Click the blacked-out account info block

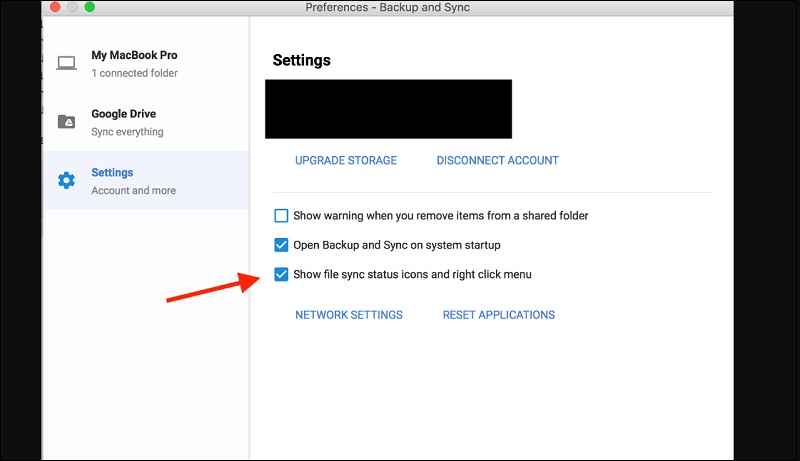tap(388, 108)
